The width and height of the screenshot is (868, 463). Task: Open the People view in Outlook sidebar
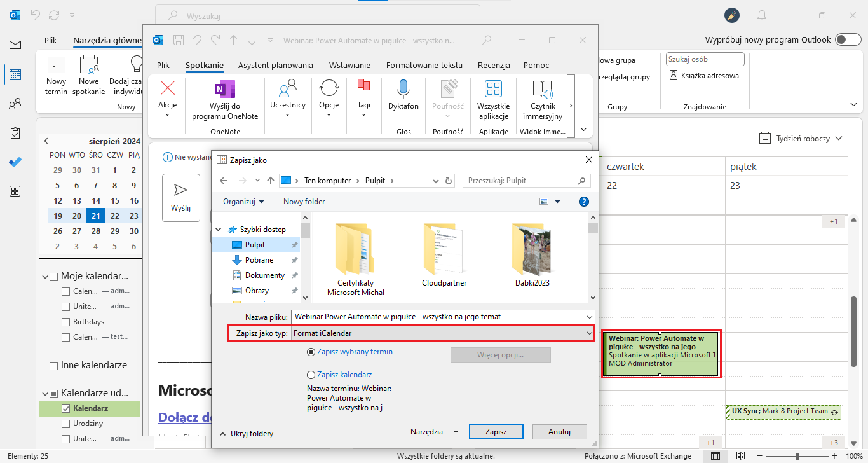[x=15, y=104]
